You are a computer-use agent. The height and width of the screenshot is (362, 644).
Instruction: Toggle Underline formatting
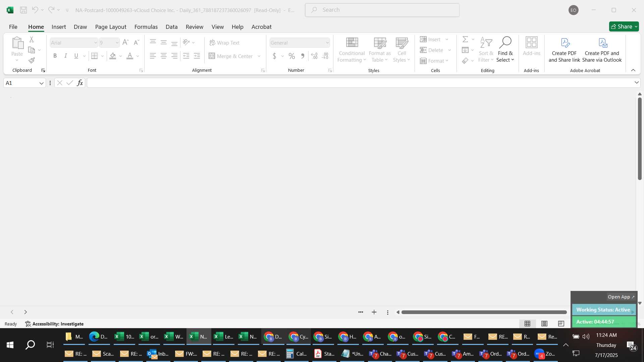pyautogui.click(x=76, y=56)
